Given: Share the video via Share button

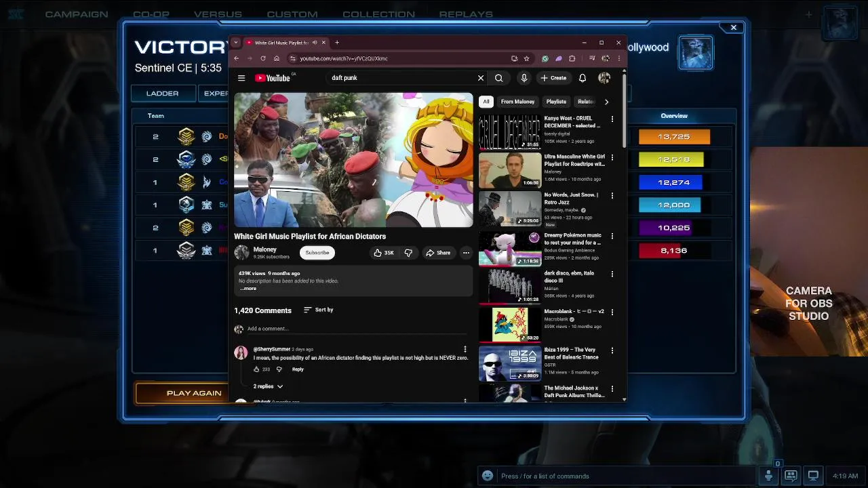Looking at the screenshot, I should (x=437, y=253).
